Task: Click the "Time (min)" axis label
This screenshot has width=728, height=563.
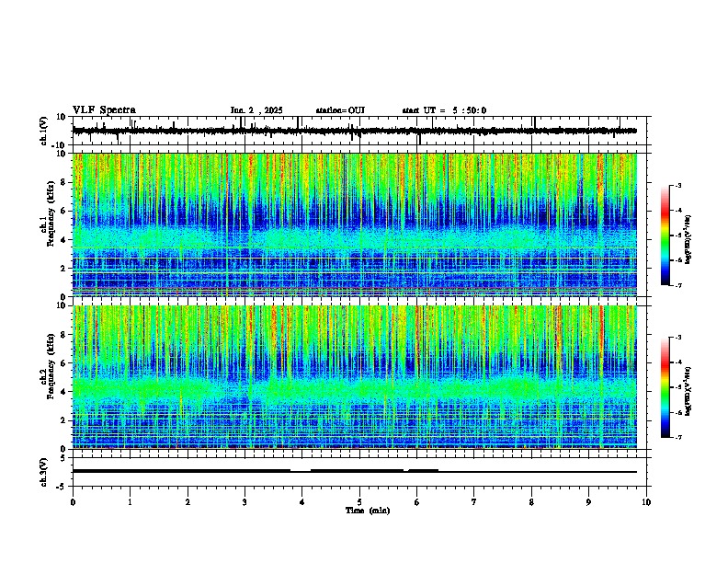Action: pos(368,511)
